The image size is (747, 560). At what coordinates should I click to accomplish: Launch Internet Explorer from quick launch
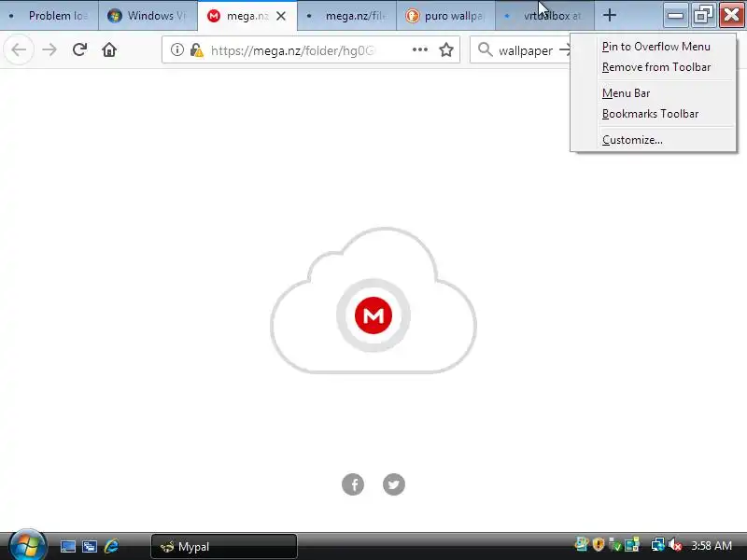point(111,546)
